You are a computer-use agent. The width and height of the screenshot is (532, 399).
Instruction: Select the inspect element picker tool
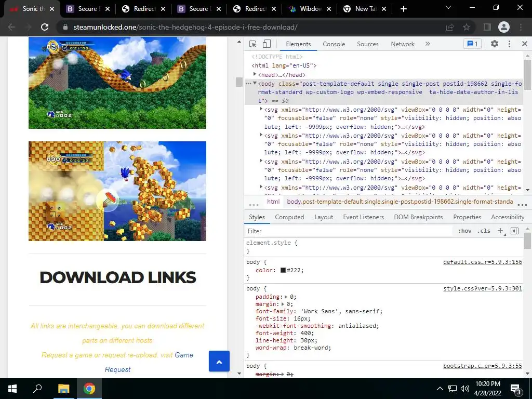click(x=252, y=44)
